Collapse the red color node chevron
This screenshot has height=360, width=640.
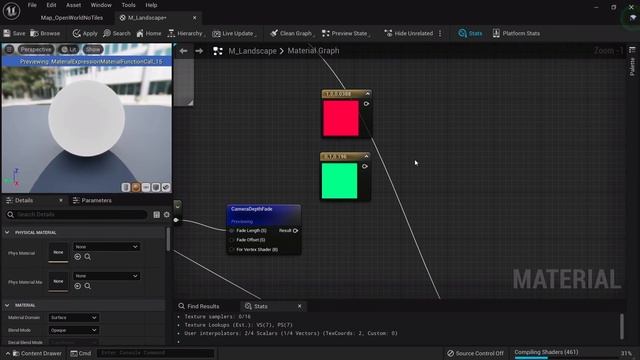367,94
